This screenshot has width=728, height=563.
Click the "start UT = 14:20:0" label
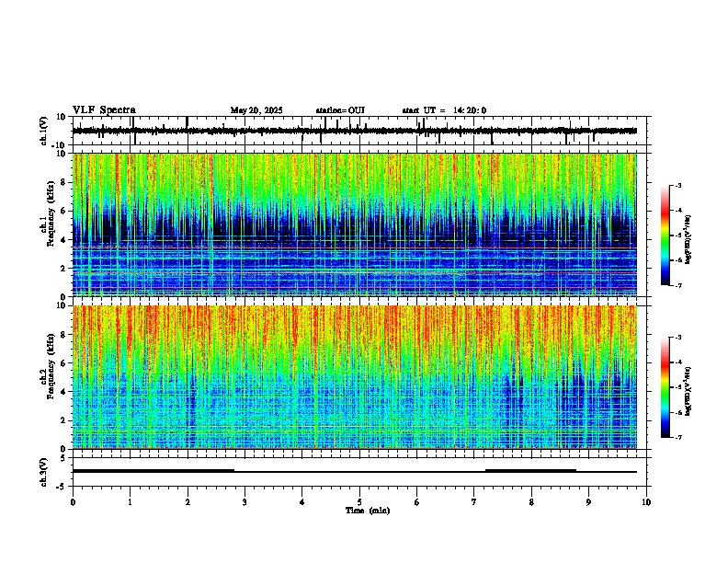pos(444,110)
